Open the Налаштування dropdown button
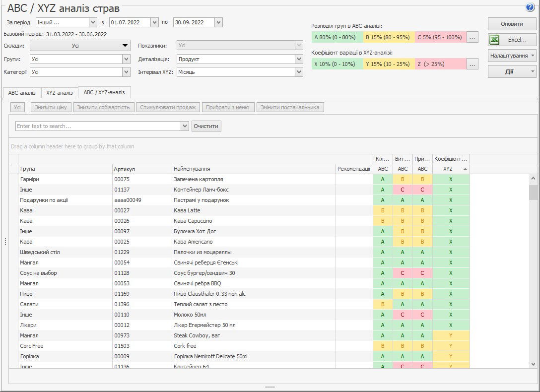 [x=512, y=56]
